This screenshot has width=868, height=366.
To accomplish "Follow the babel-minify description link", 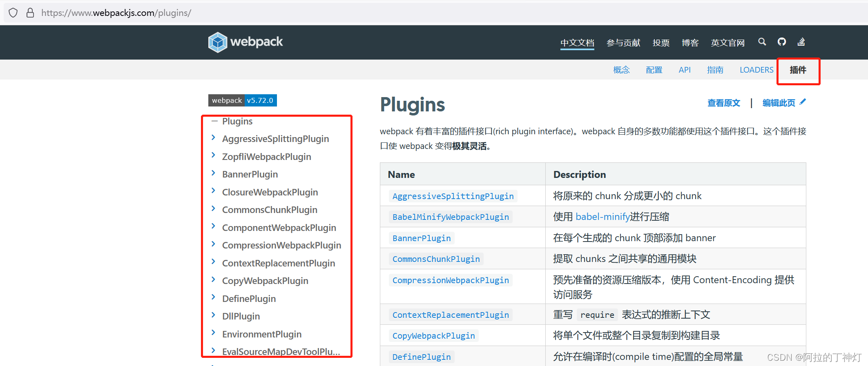I will (602, 217).
